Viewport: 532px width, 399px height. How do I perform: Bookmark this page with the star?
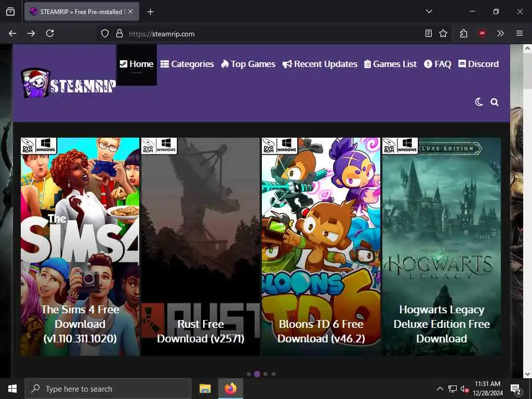tap(443, 33)
